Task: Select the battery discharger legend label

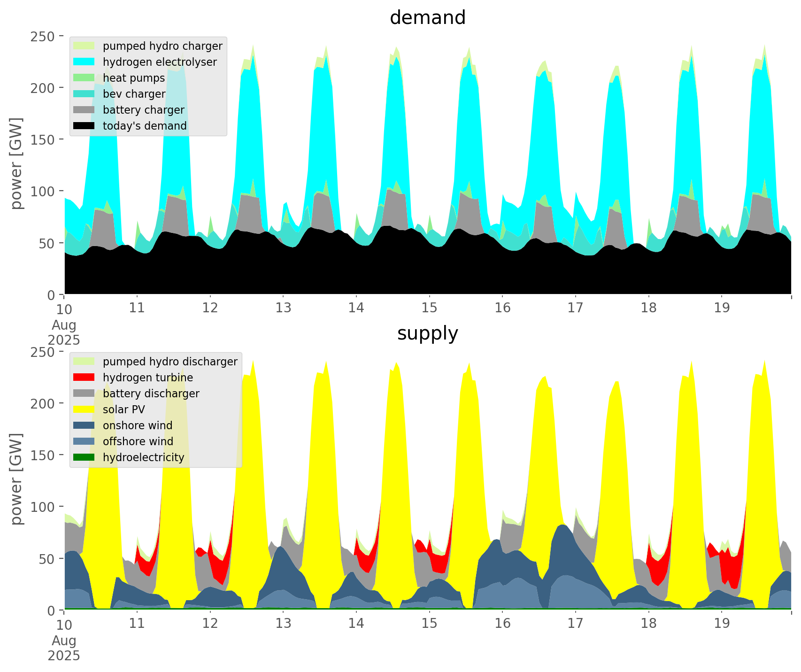Action: [151, 394]
